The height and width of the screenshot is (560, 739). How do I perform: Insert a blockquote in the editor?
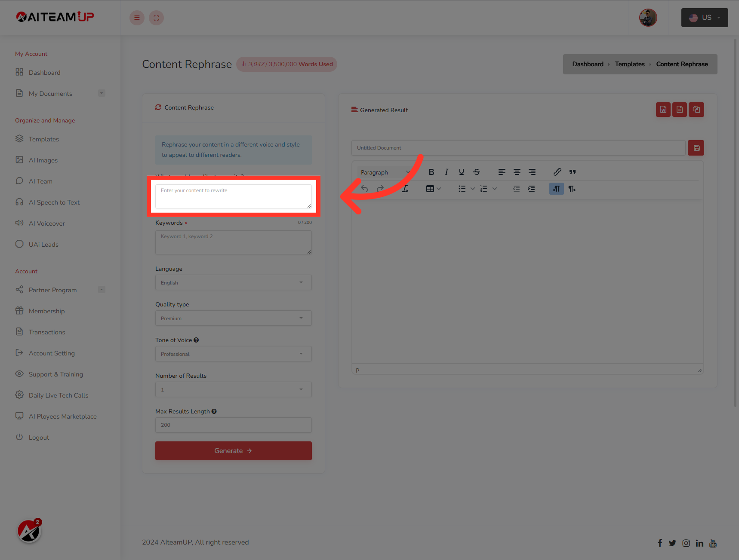tap(572, 171)
